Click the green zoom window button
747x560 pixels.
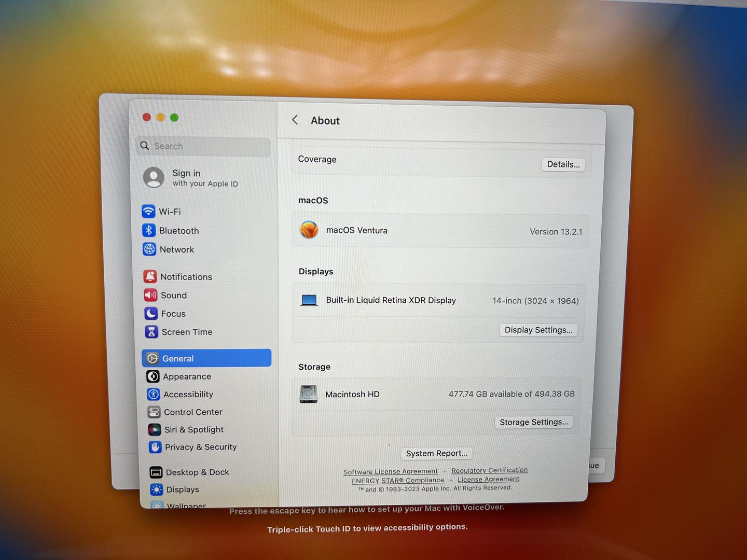pyautogui.click(x=174, y=118)
